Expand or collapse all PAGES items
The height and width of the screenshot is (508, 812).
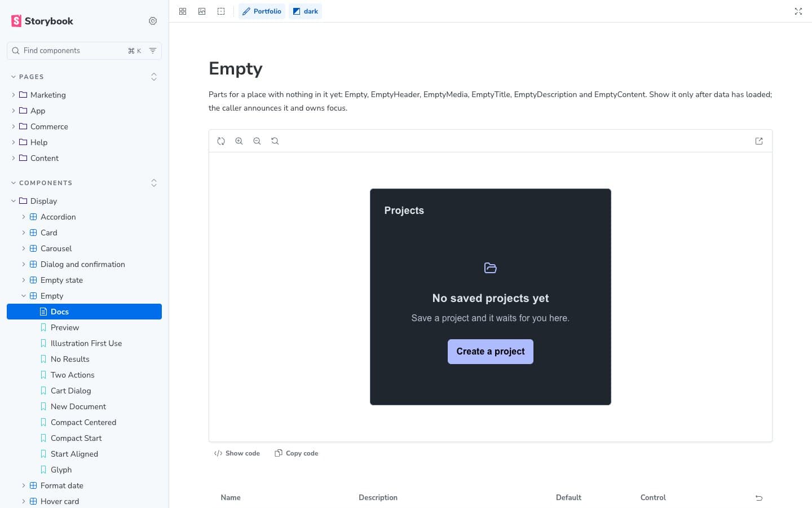(x=154, y=77)
